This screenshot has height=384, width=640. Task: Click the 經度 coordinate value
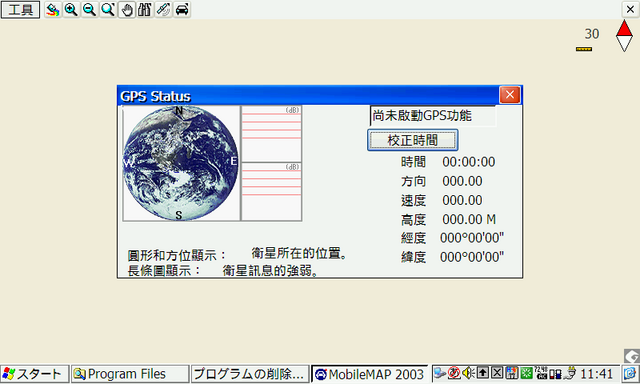pos(472,238)
